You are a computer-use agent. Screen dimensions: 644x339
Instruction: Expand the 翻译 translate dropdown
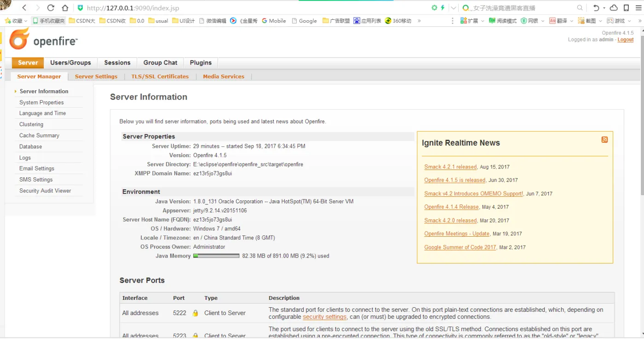click(x=572, y=21)
